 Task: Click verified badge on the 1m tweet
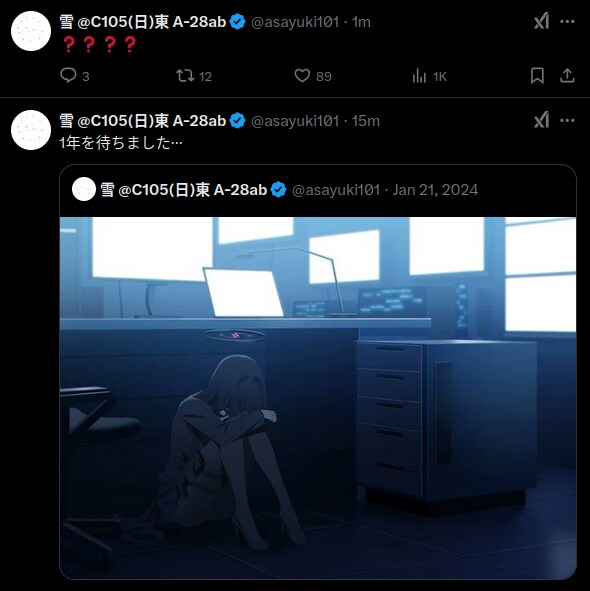point(238,22)
